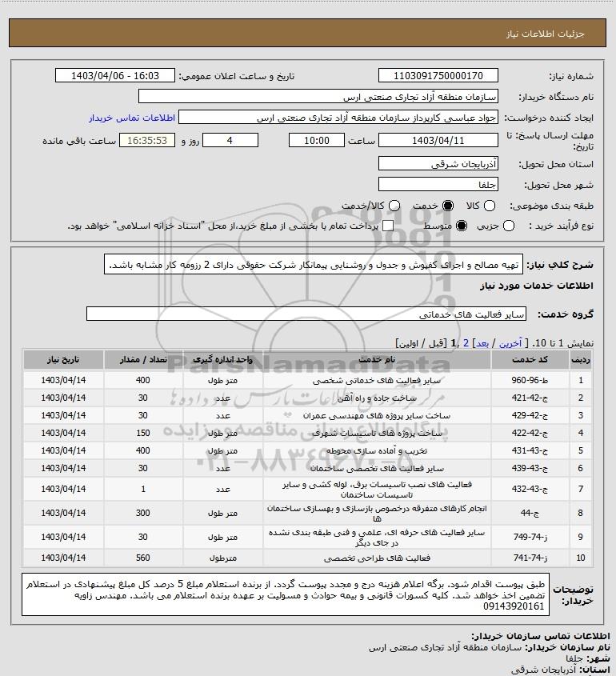Click the سایر فعالیت های خدماتی group field
The height and width of the screenshot is (676, 616).
pyautogui.click(x=306, y=314)
